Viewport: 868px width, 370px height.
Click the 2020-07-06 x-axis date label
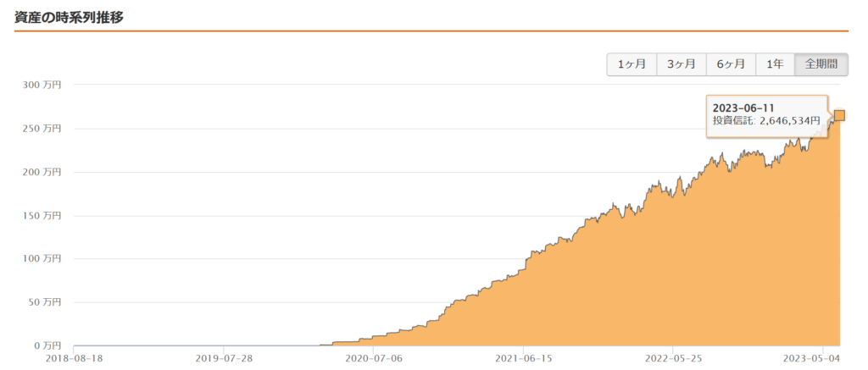pyautogui.click(x=373, y=359)
